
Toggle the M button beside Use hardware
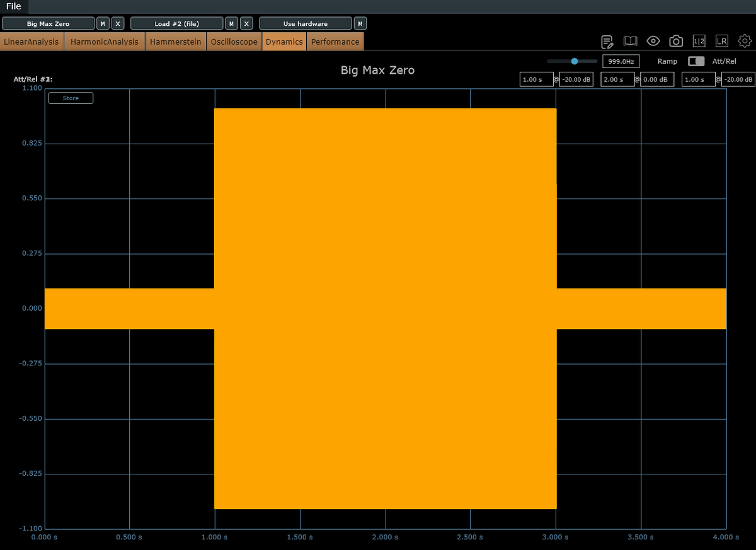coord(360,23)
